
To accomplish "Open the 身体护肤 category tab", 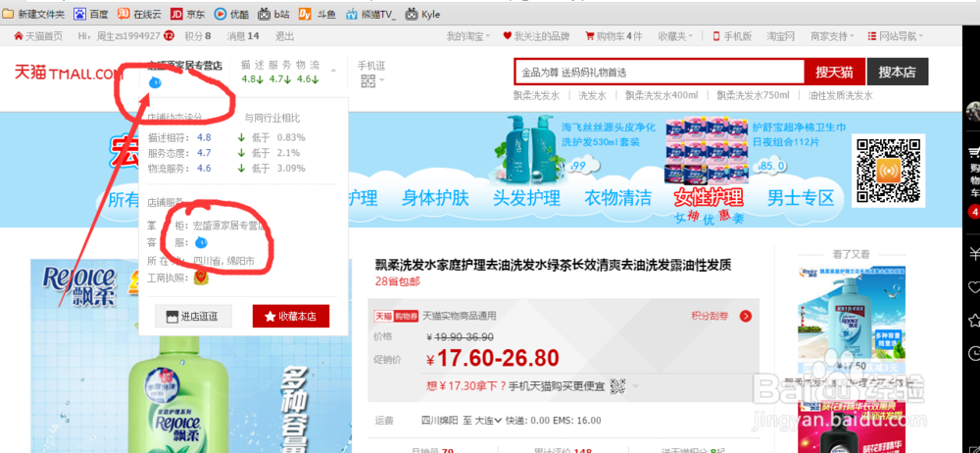I will (435, 198).
